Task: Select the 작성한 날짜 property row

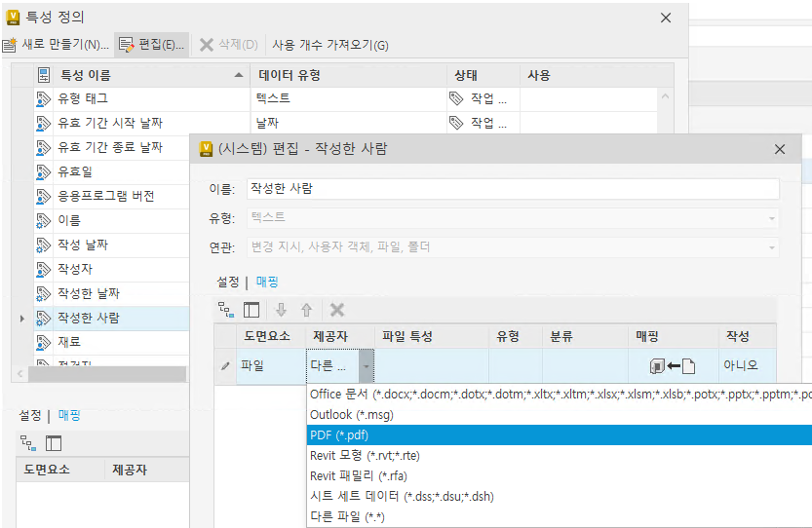Action: (112, 293)
